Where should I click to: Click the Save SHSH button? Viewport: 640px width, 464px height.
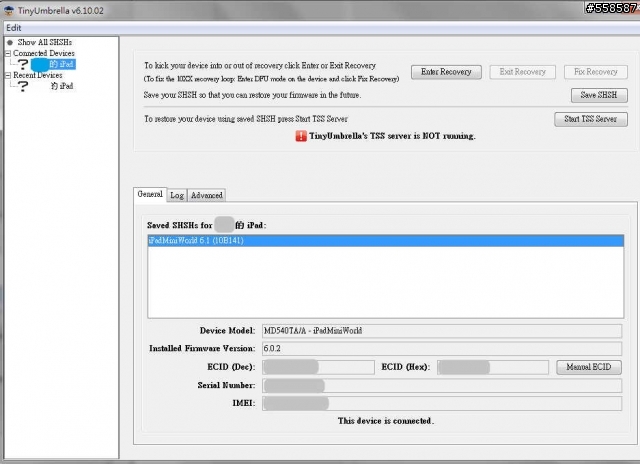599,95
